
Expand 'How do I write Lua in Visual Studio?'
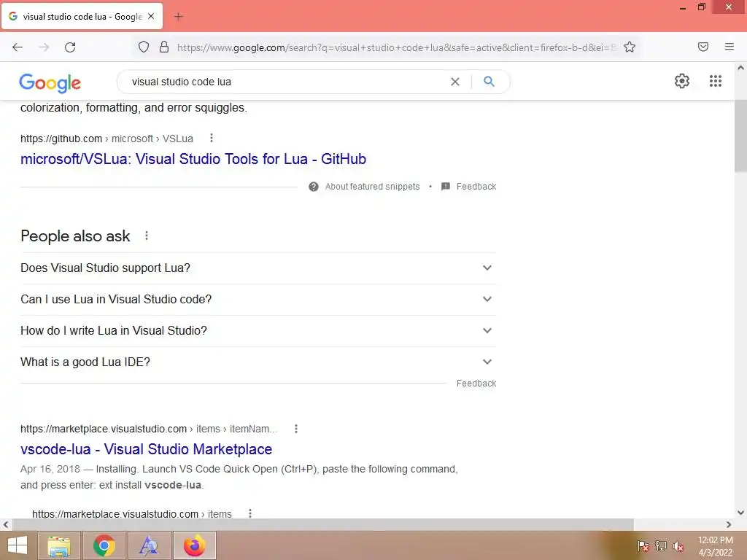tap(258, 331)
